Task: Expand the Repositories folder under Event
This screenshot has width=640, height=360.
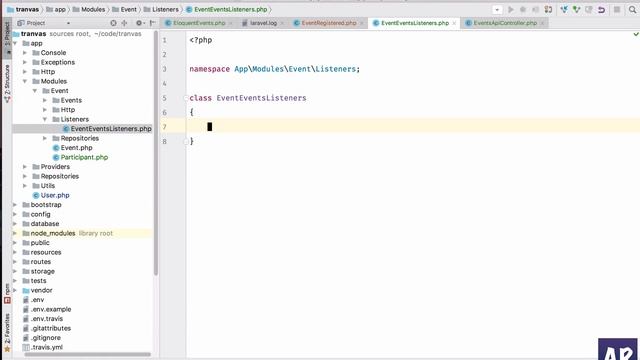Action: pyautogui.click(x=45, y=138)
